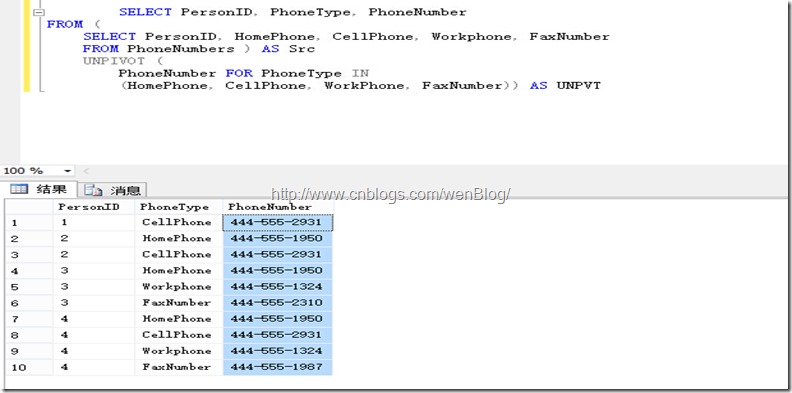Select 444-555-1324 in result row 5

coord(278,287)
